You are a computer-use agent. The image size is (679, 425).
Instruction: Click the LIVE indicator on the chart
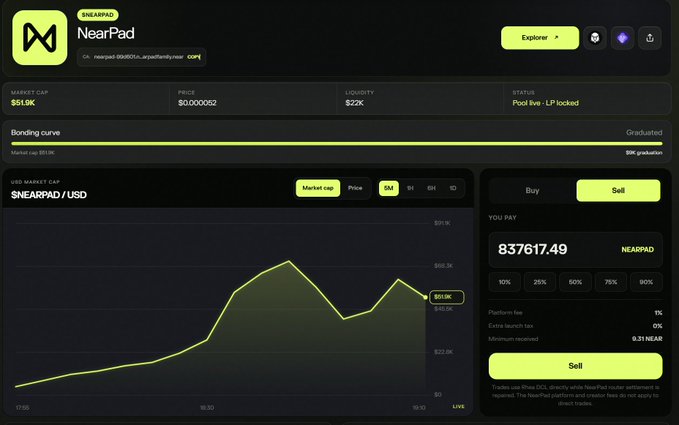(458, 407)
